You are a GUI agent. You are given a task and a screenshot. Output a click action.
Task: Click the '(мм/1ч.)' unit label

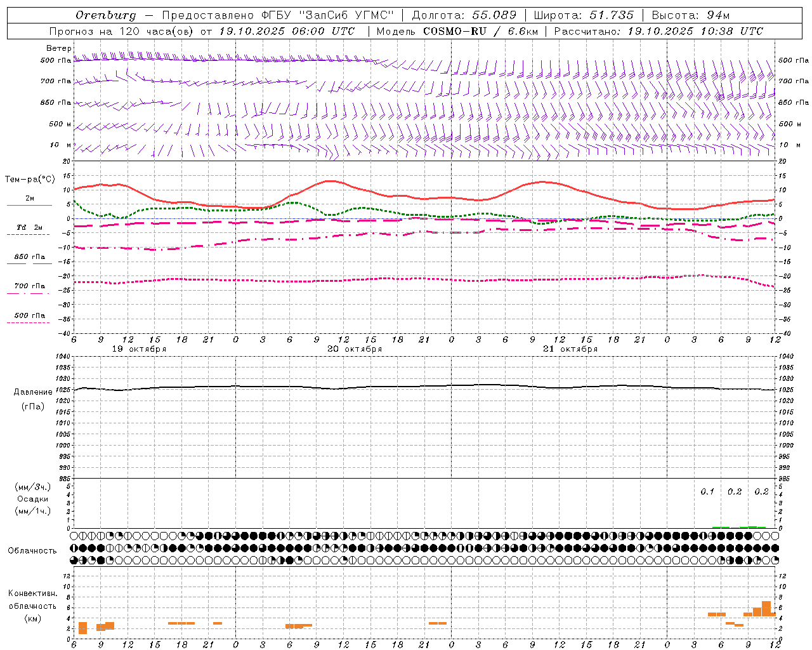[33, 511]
